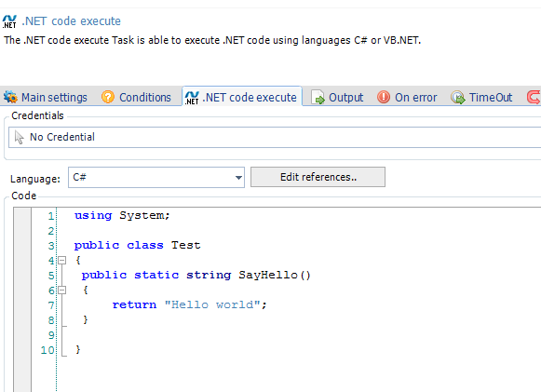Open the Language dropdown arrow
541x392 pixels.
click(238, 177)
